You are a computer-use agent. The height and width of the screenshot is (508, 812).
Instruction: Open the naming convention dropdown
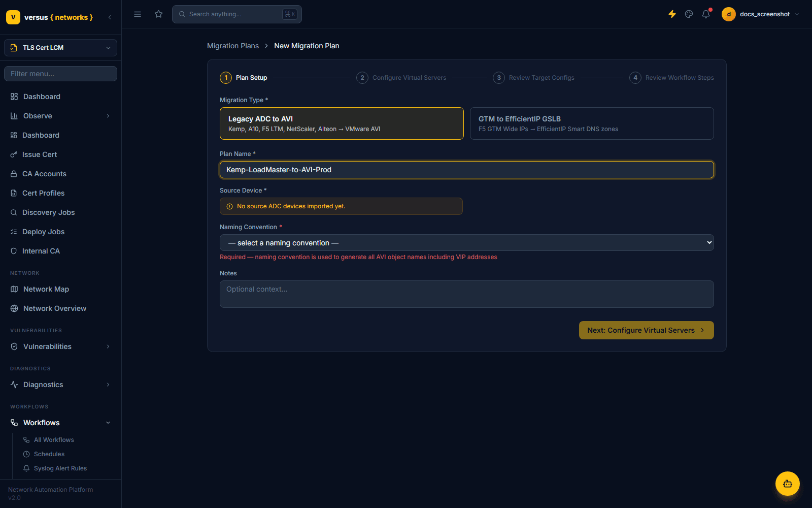tap(466, 243)
